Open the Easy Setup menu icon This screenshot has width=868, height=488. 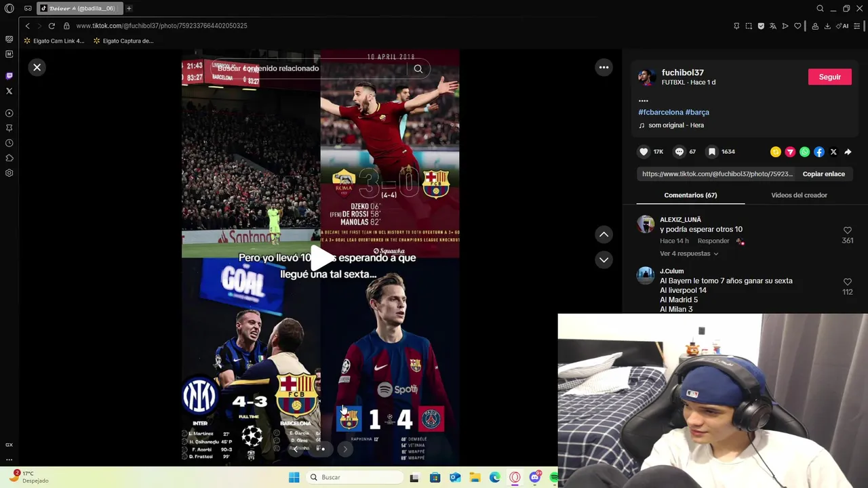(857, 26)
